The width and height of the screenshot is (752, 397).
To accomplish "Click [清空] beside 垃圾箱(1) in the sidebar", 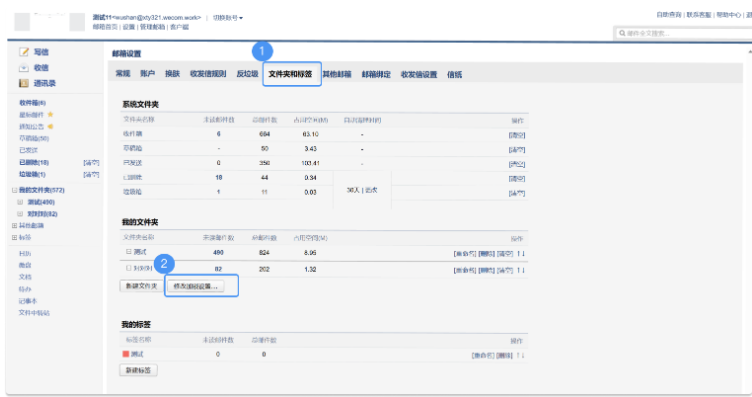I will point(91,175).
